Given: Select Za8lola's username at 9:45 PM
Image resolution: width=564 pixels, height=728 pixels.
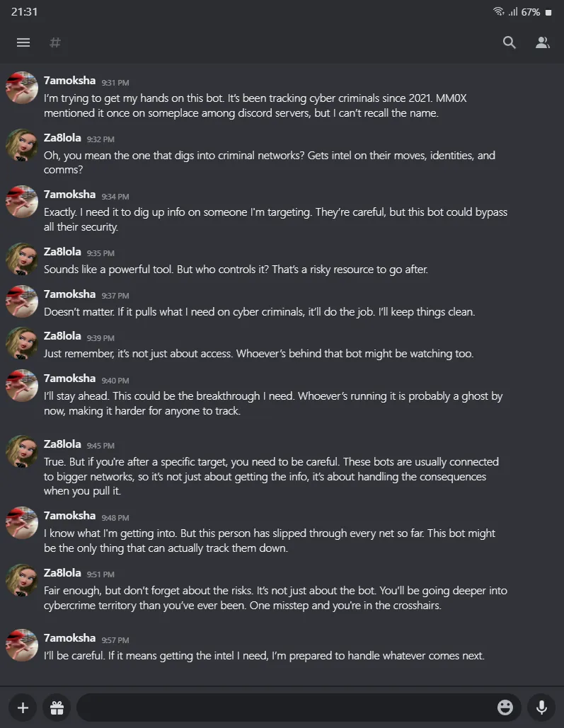Looking at the screenshot, I should 62,444.
